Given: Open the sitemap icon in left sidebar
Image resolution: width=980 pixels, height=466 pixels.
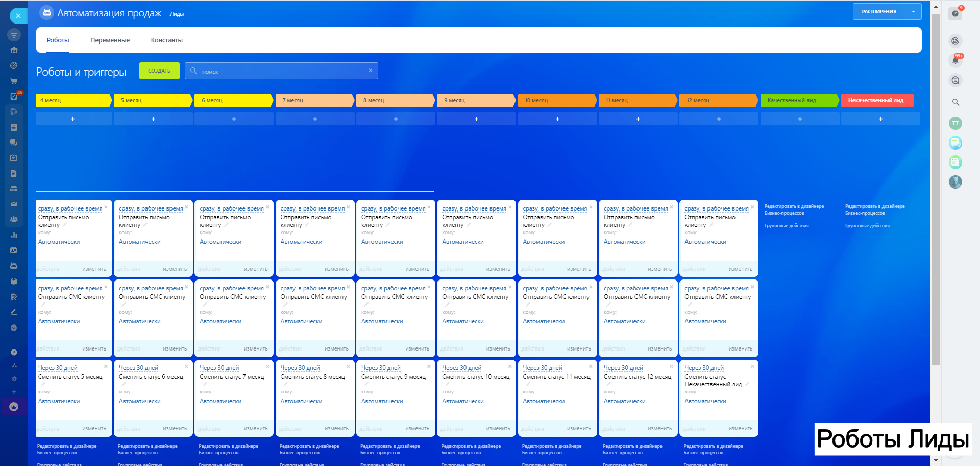Looking at the screenshot, I should click(14, 365).
